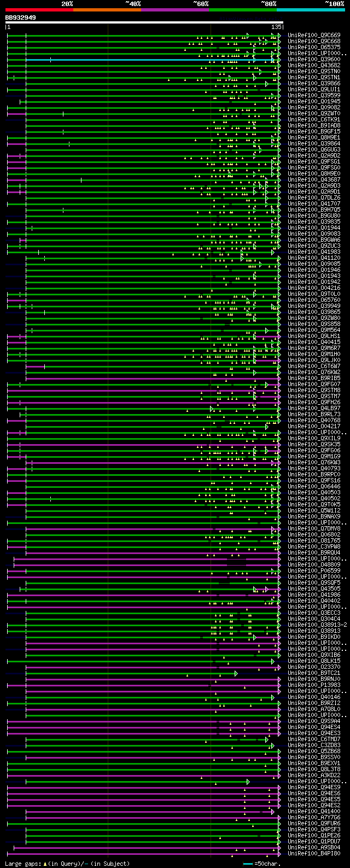The width and height of the screenshot is (350, 868).
Task: Select the UniRef100_Q9SK35 label
Action: [314, 444]
